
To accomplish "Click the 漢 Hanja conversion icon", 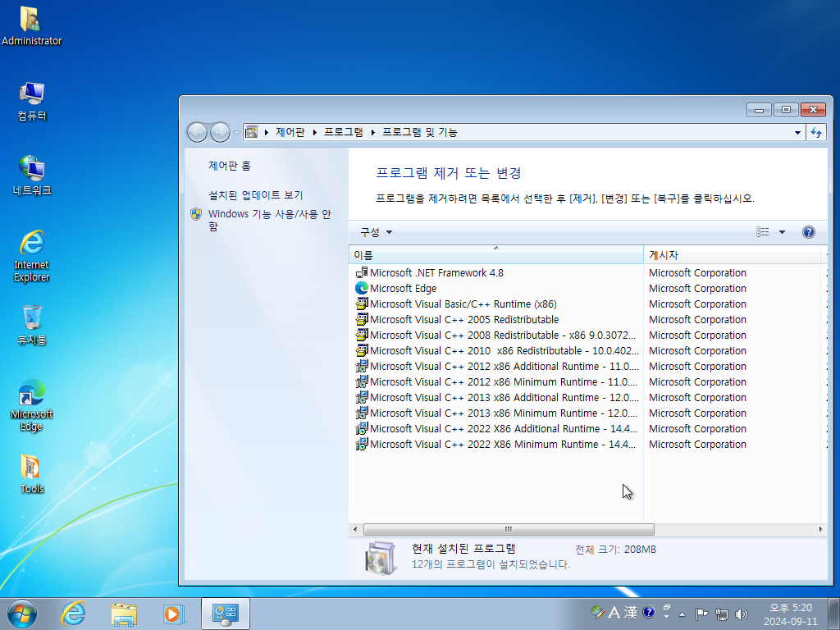I will (x=631, y=612).
